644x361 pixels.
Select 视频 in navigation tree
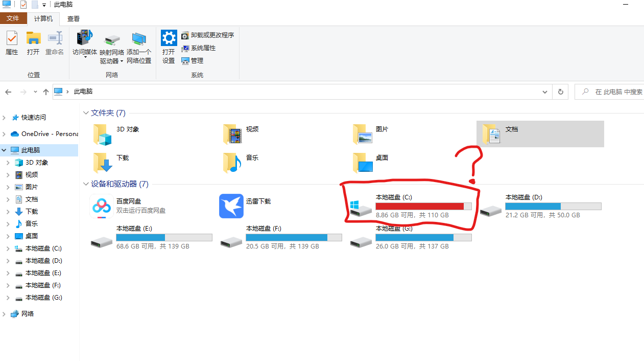click(x=27, y=175)
